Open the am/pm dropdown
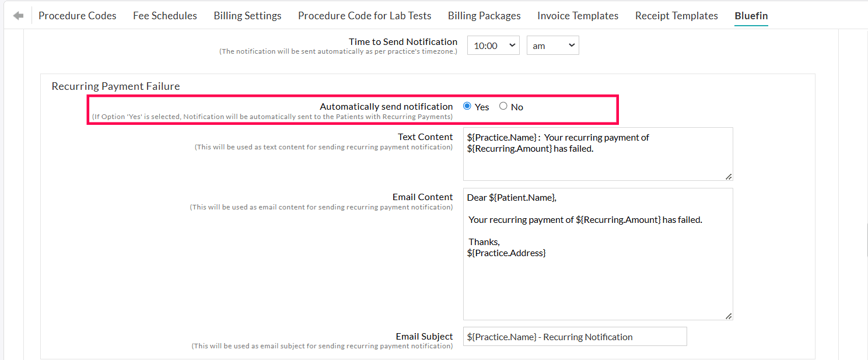 tap(552, 45)
